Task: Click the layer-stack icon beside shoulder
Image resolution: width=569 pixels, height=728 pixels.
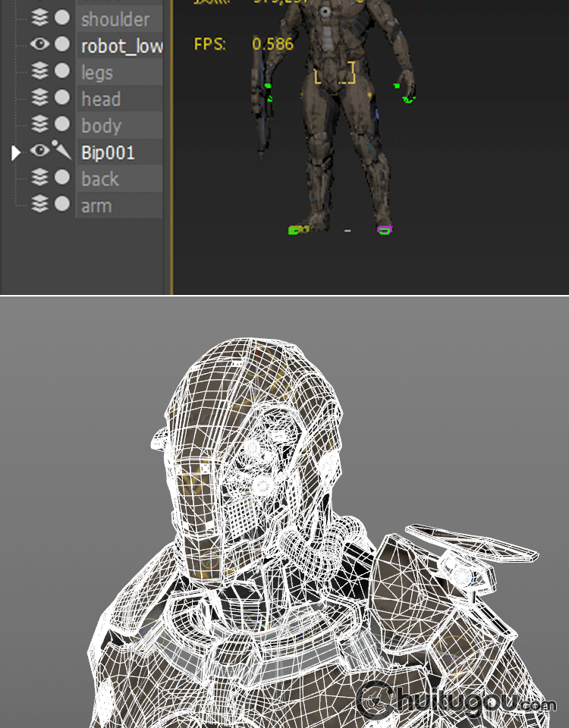Action: point(40,17)
